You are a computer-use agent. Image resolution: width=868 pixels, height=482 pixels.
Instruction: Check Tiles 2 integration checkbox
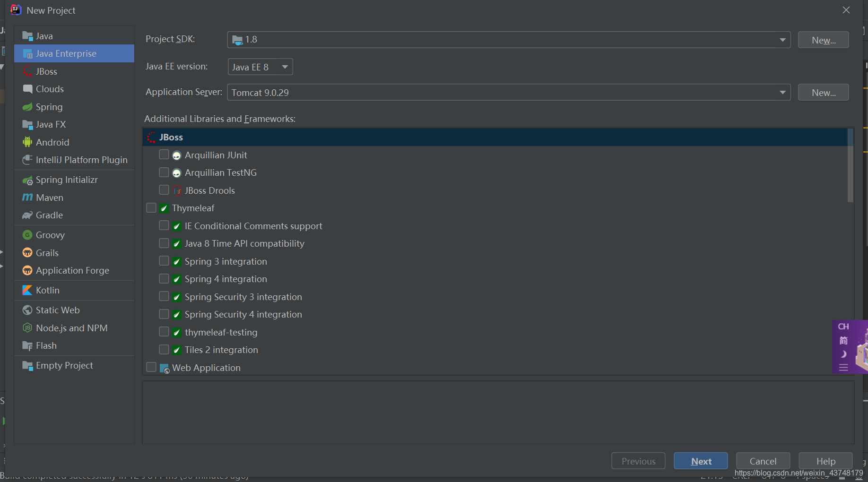[x=164, y=350]
